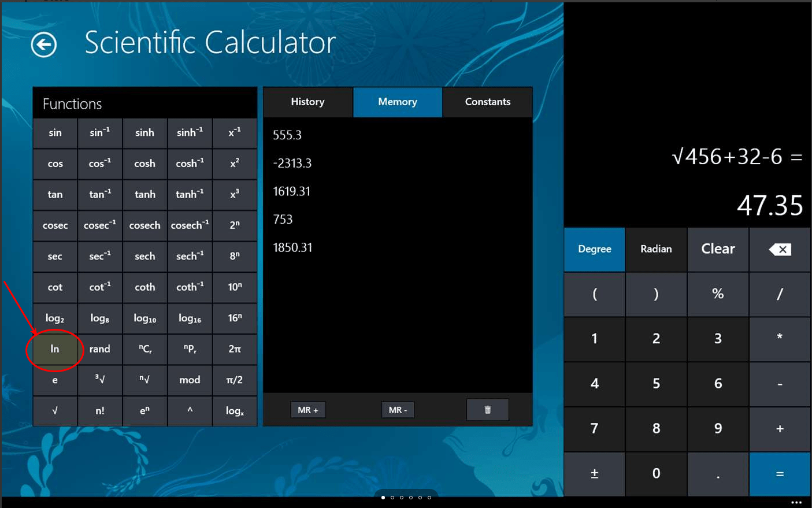Select the mod function
812x508 pixels.
pyautogui.click(x=190, y=380)
